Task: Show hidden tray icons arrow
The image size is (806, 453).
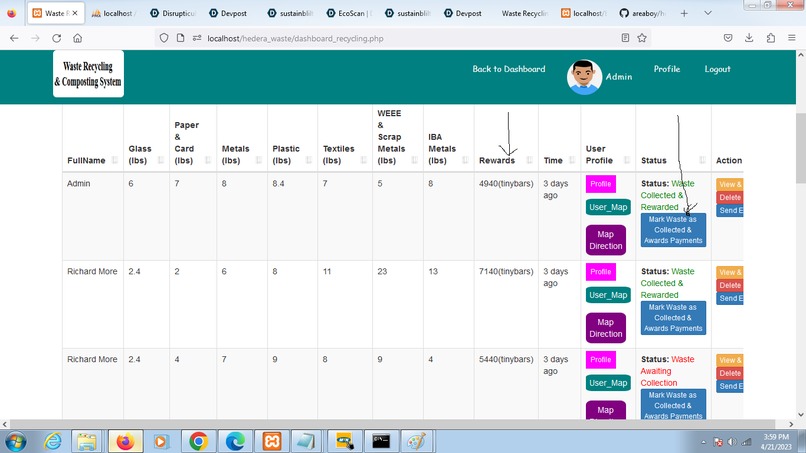Action: (703, 442)
